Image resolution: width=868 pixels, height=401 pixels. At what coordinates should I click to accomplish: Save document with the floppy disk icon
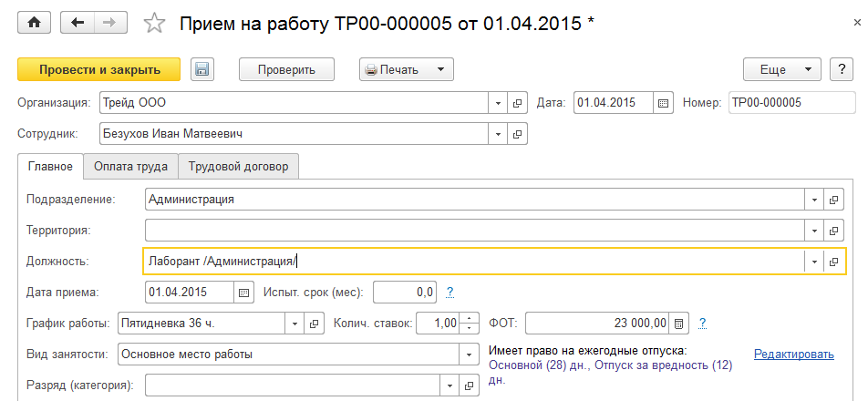click(202, 69)
